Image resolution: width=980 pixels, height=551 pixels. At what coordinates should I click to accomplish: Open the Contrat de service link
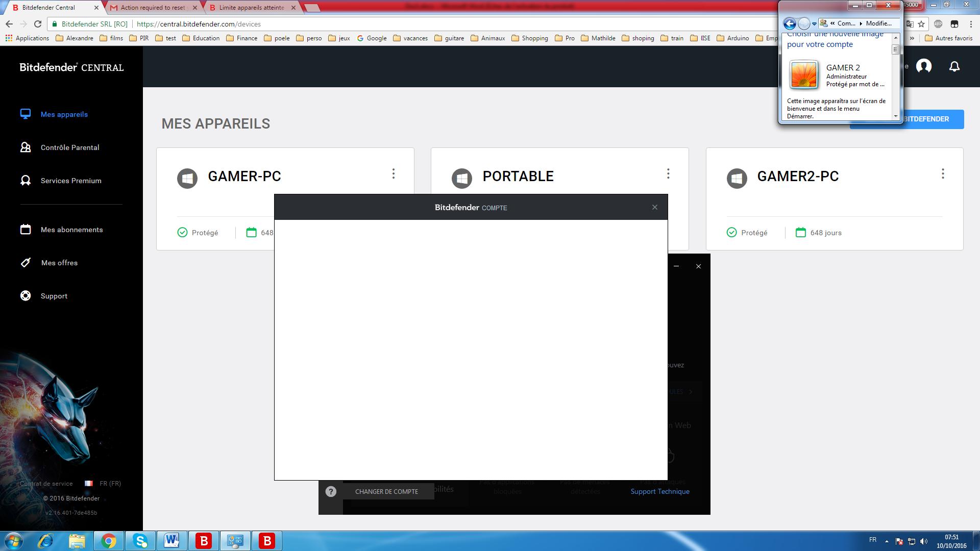click(46, 484)
